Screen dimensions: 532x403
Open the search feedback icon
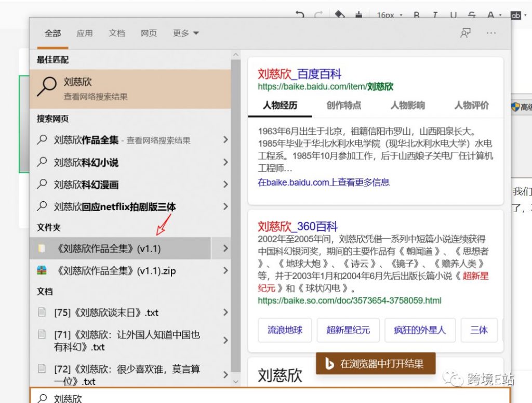(x=465, y=33)
